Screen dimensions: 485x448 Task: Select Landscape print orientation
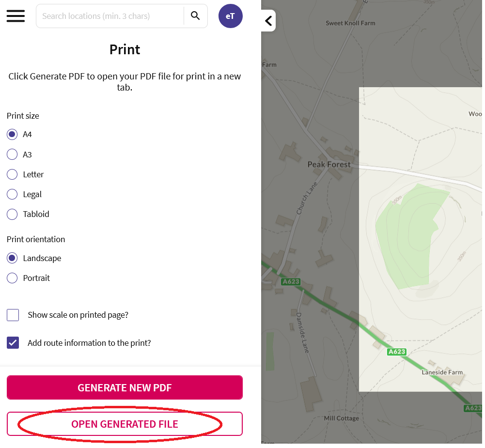(12, 258)
